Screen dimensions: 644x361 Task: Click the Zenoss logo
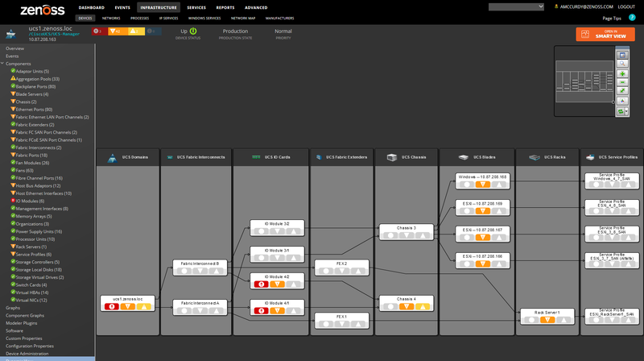point(43,10)
